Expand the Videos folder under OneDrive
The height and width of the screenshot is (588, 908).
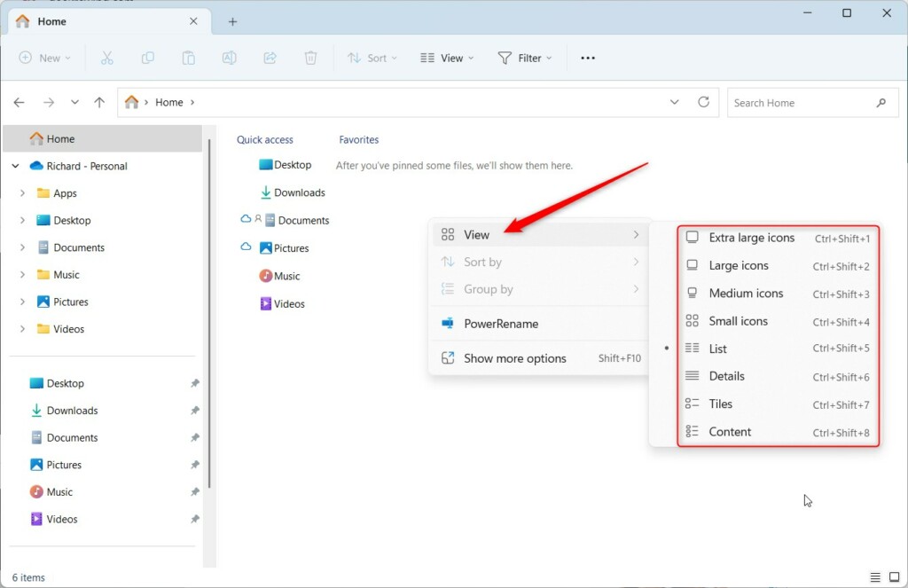tap(22, 329)
